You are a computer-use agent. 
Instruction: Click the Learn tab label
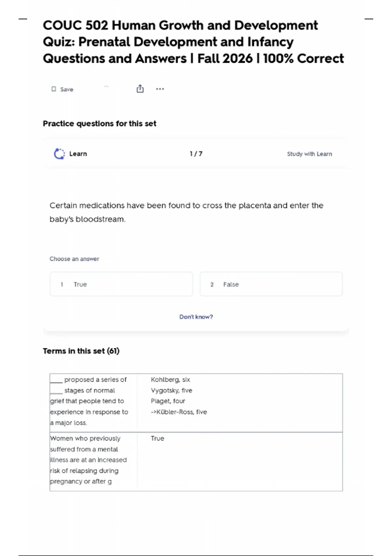coord(78,154)
